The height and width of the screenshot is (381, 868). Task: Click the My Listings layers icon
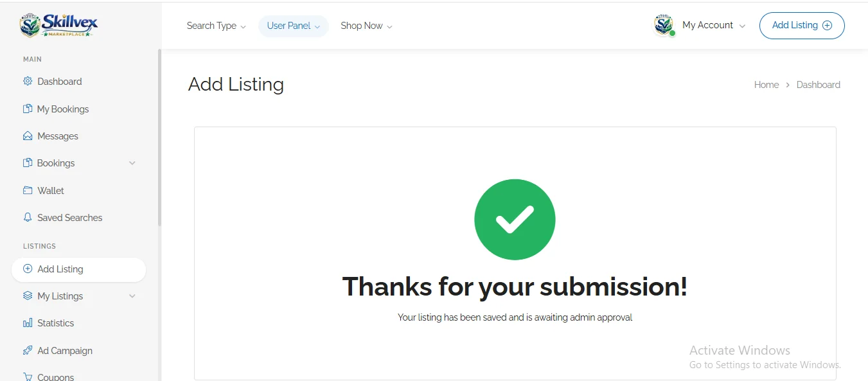[x=28, y=296]
